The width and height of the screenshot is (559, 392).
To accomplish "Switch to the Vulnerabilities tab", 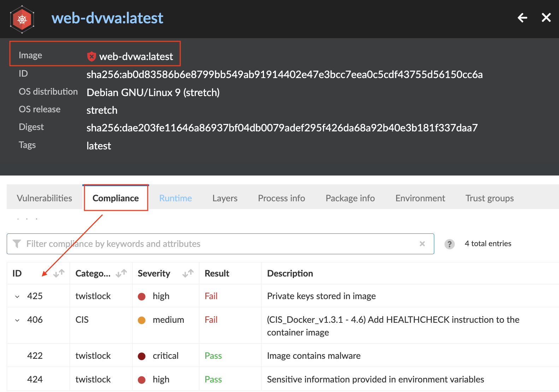I will 45,198.
